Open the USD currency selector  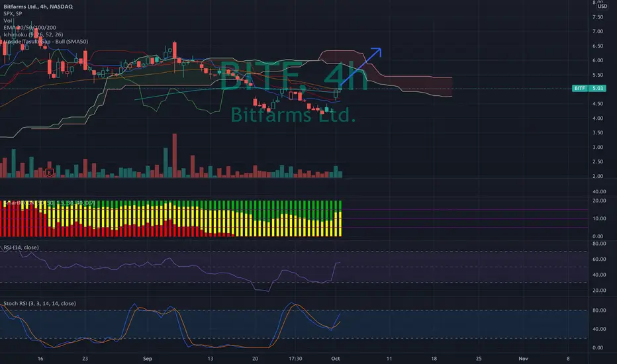[x=602, y=7]
